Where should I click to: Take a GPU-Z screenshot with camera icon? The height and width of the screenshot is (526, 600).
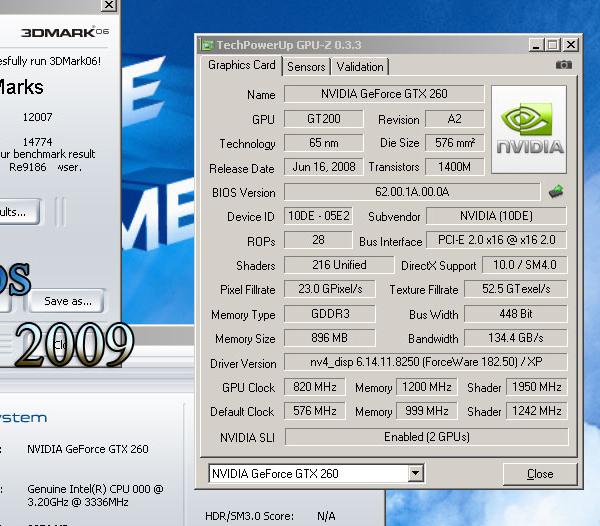coord(564,65)
